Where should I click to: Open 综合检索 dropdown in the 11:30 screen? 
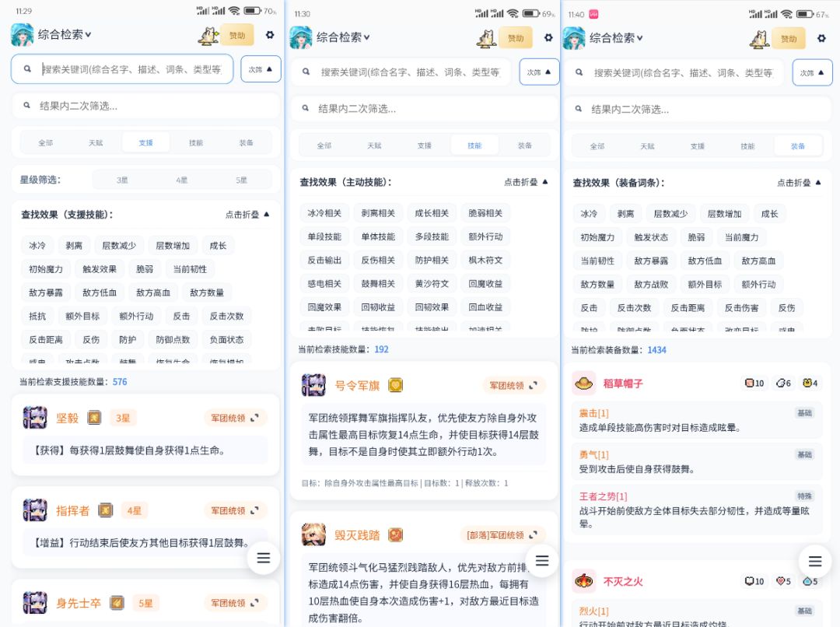pos(343,37)
